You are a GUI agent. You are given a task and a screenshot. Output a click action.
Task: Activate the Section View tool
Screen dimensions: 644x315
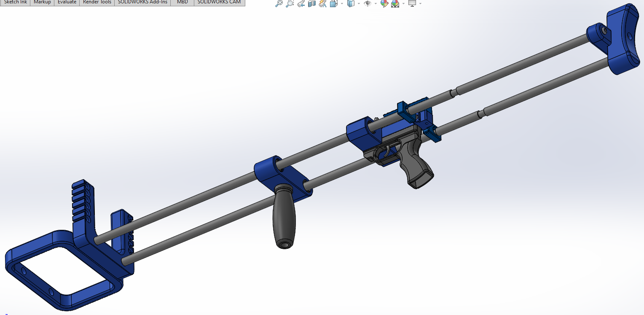pos(312,3)
